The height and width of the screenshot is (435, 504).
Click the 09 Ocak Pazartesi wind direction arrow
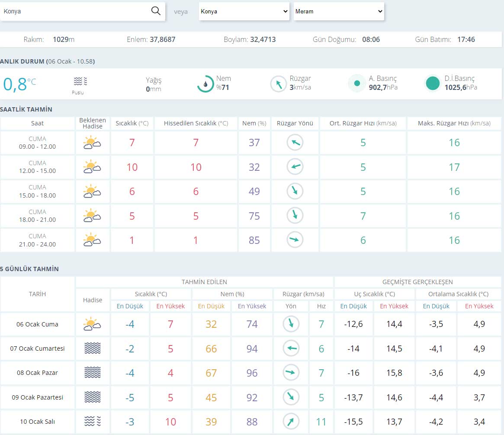pos(291,397)
